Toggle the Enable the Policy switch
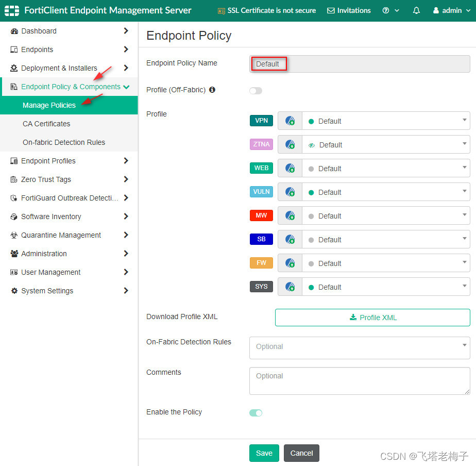The image size is (476, 466). tap(256, 413)
